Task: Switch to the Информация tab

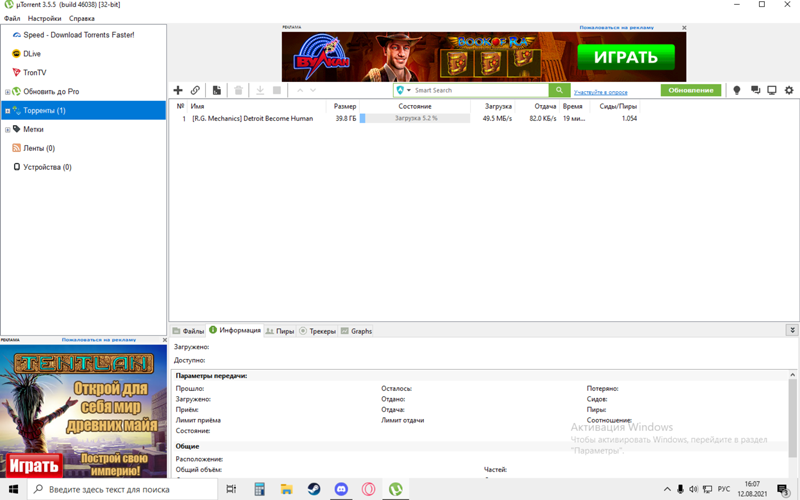Action: (235, 330)
